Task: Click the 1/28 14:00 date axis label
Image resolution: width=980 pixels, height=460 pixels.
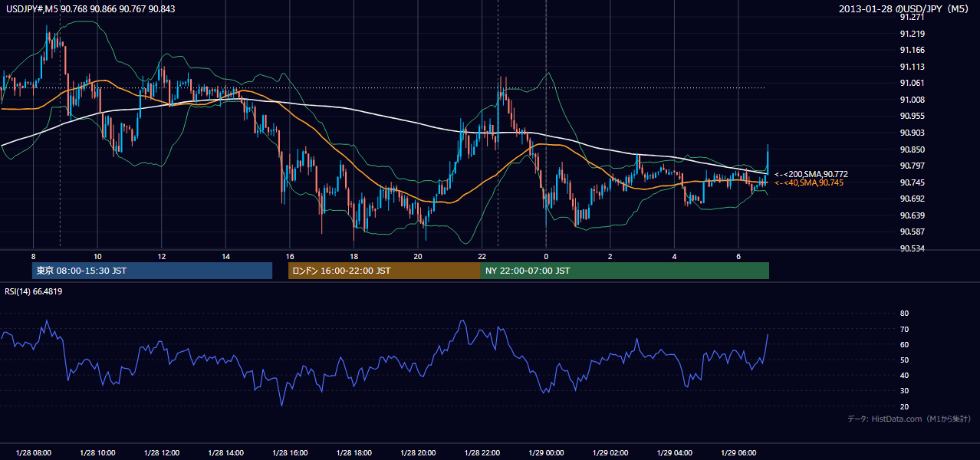Action: (x=225, y=452)
